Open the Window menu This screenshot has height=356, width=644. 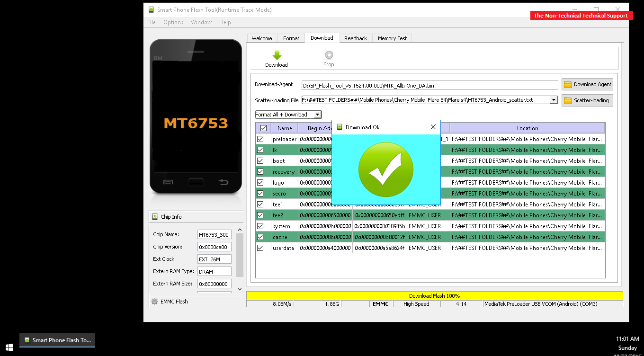pos(201,22)
